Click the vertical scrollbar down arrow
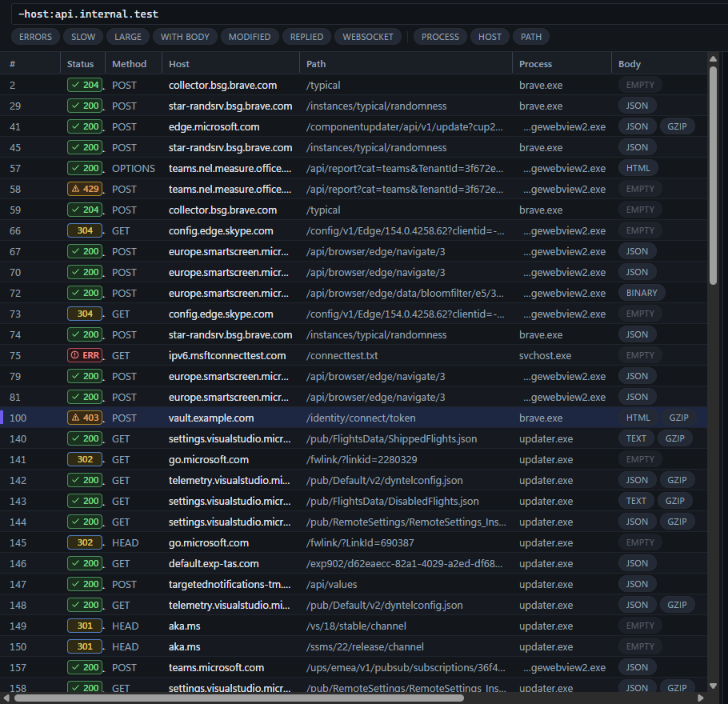The image size is (728, 704). (x=713, y=686)
